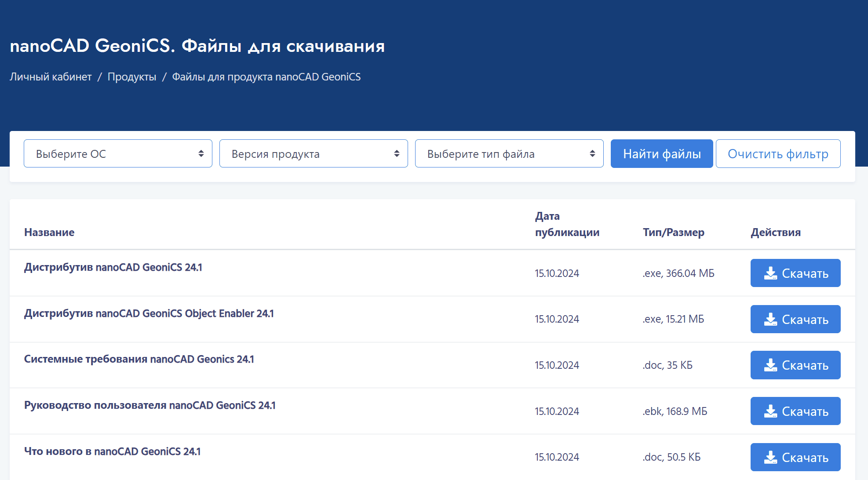Image resolution: width=868 pixels, height=480 pixels.
Task: Click the 'Дата публикации' column header
Action: point(567,224)
